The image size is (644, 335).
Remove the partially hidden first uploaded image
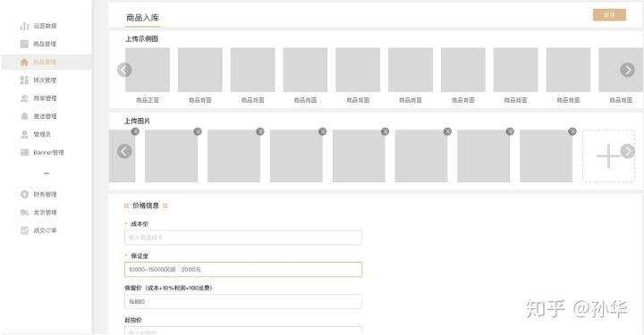point(135,131)
